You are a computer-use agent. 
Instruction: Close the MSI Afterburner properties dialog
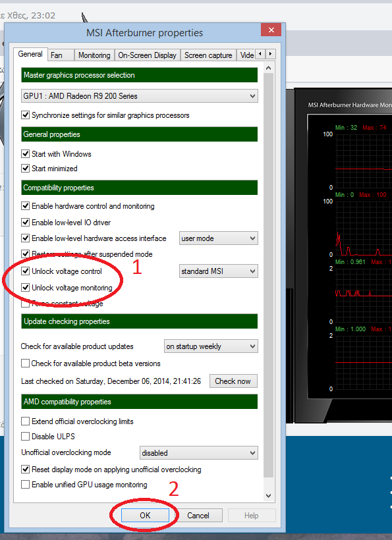[x=271, y=30]
